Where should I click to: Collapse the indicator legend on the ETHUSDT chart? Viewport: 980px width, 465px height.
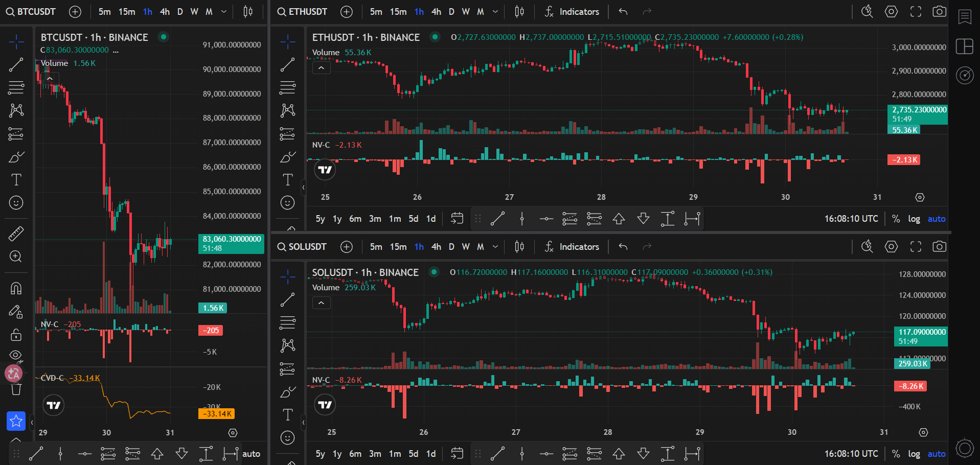[321, 67]
